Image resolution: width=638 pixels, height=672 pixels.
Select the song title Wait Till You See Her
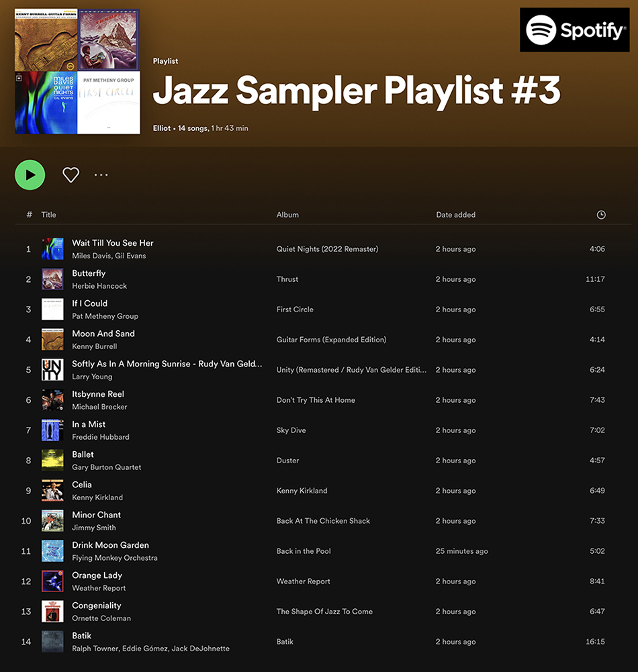pyautogui.click(x=113, y=243)
